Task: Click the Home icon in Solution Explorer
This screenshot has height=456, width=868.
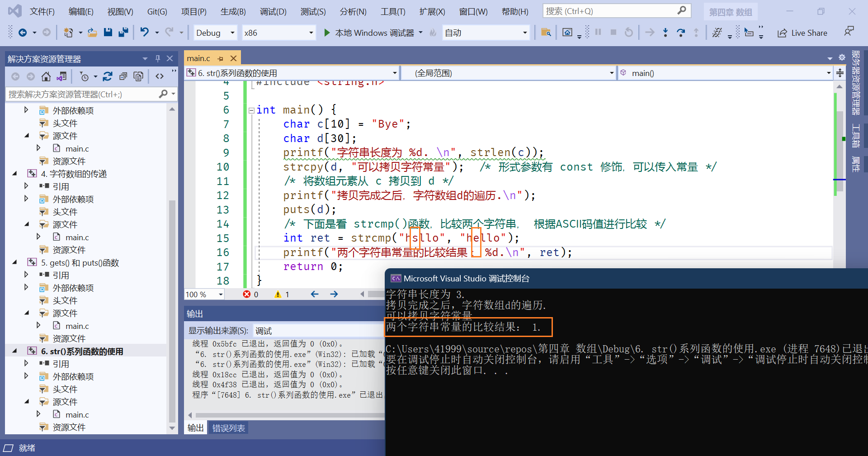Action: pyautogui.click(x=46, y=76)
